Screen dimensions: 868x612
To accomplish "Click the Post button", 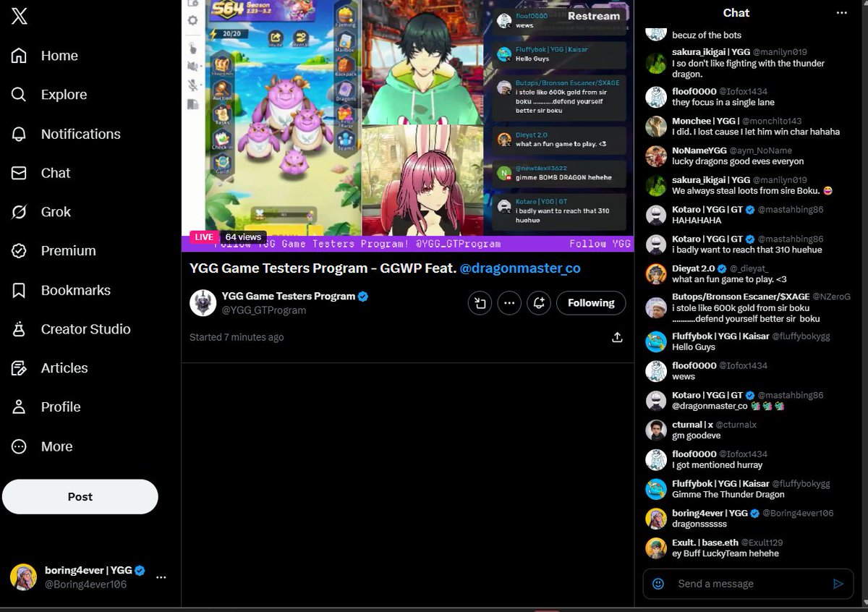I will click(x=80, y=497).
